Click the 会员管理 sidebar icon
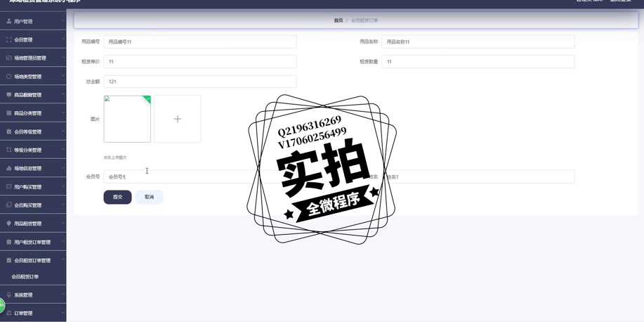Viewport: 644px width, 322px height. (x=9, y=40)
